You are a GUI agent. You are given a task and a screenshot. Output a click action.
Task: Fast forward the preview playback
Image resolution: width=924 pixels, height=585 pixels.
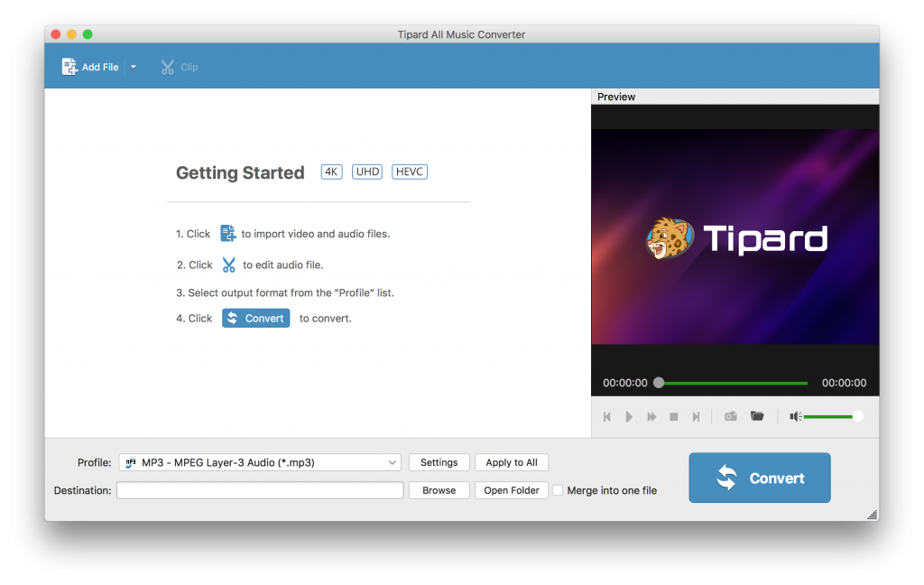click(x=651, y=416)
